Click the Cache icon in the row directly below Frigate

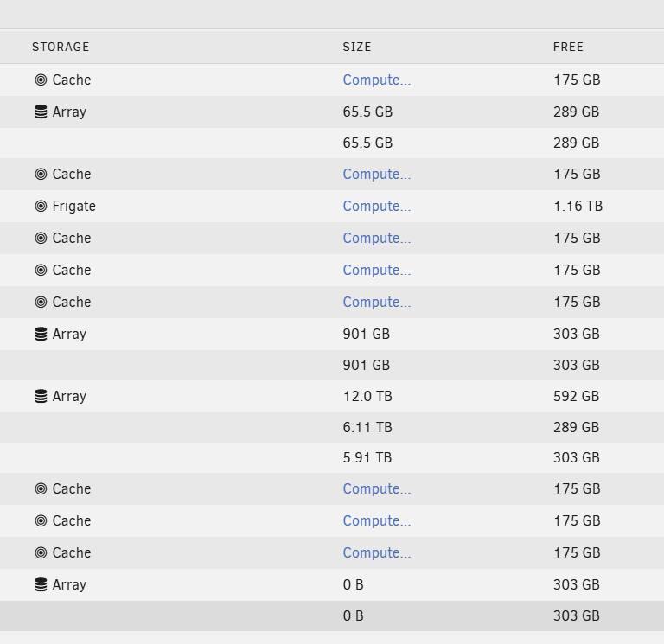(x=41, y=238)
